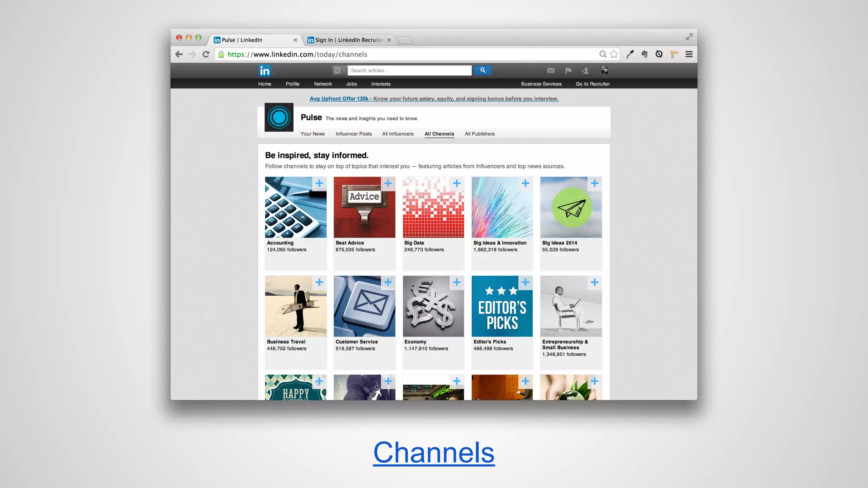Switch to Your News tab

tap(313, 134)
